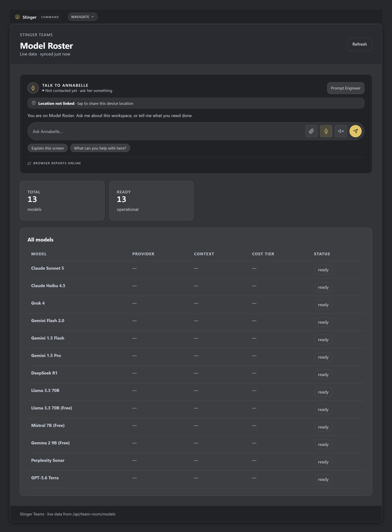
Task: Open the Navigate dropdown menu
Action: (83, 17)
